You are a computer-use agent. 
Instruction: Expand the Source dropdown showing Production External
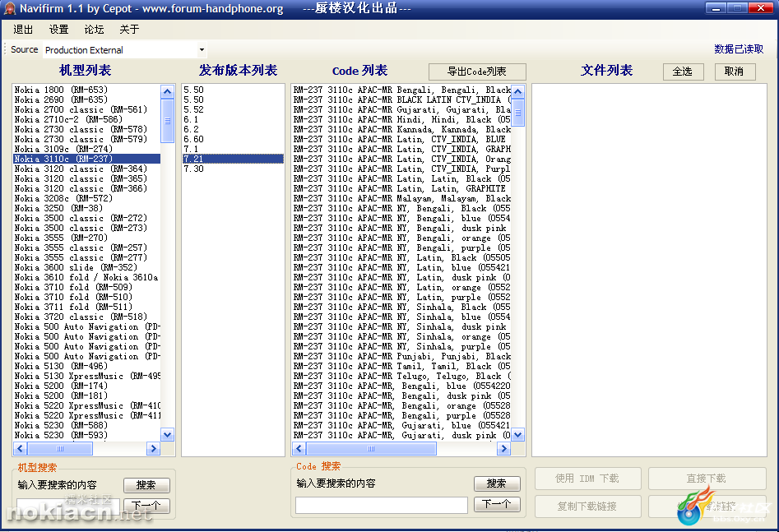202,49
